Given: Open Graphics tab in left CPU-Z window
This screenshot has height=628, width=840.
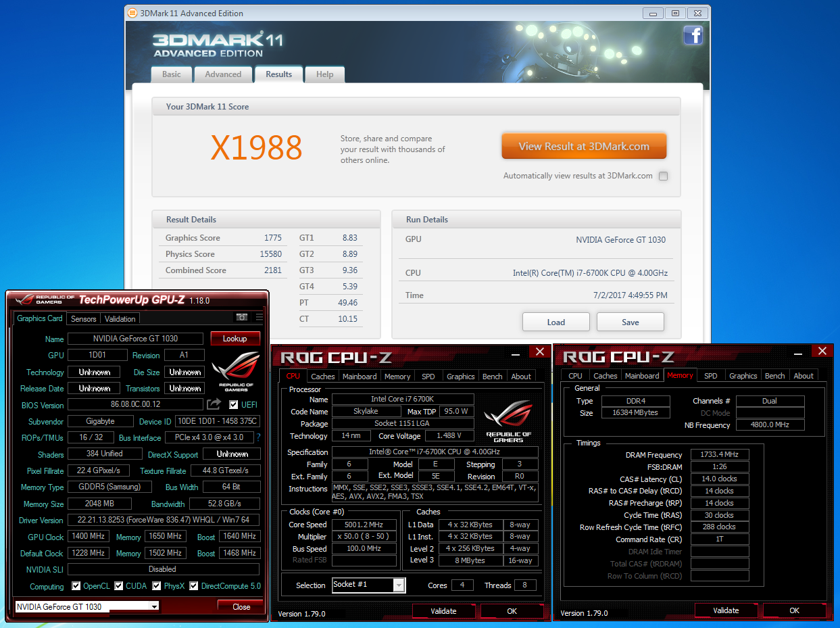Looking at the screenshot, I should (461, 377).
